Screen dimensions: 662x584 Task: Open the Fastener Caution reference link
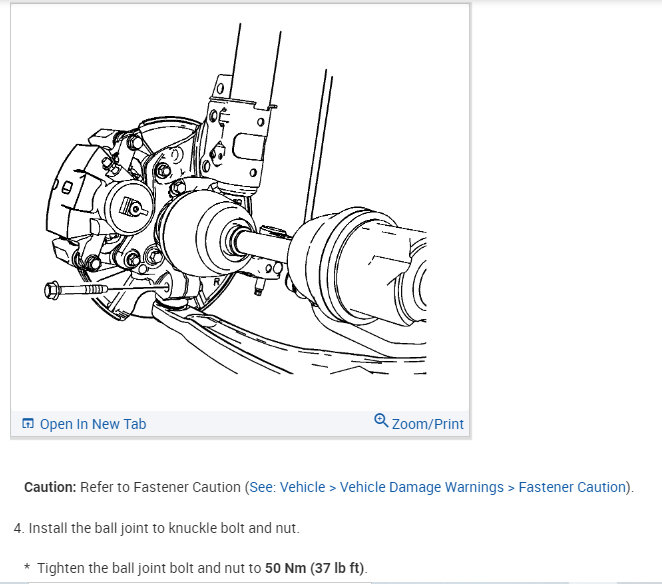tap(437, 487)
